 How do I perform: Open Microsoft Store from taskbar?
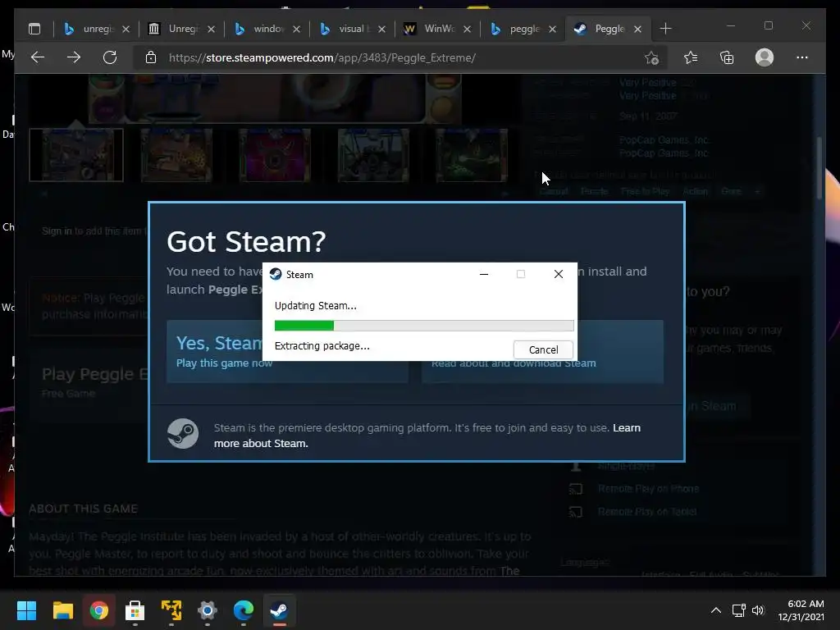[x=135, y=610]
